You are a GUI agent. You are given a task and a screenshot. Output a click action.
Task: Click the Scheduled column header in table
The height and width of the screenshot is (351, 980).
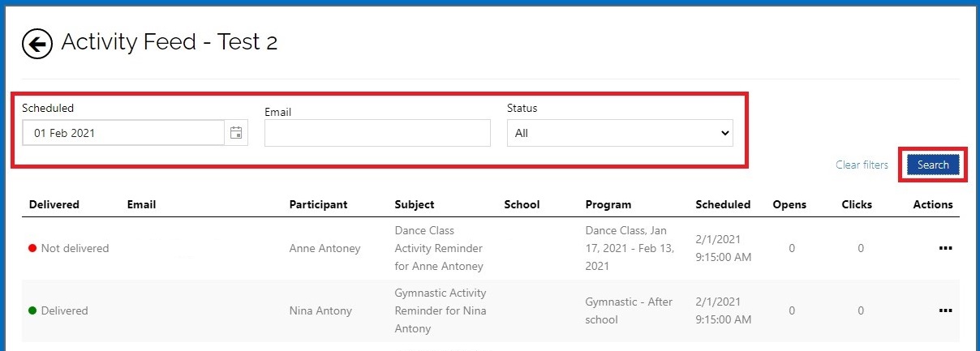(723, 204)
